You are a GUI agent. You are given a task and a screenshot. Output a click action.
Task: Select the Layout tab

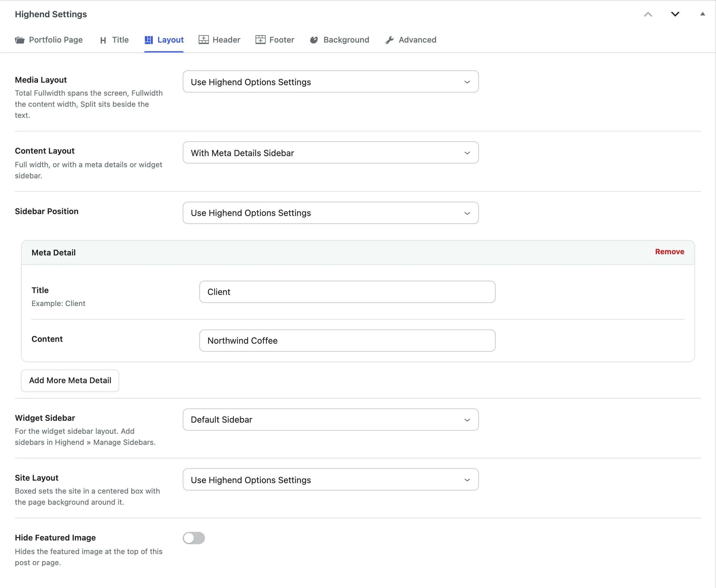point(164,40)
